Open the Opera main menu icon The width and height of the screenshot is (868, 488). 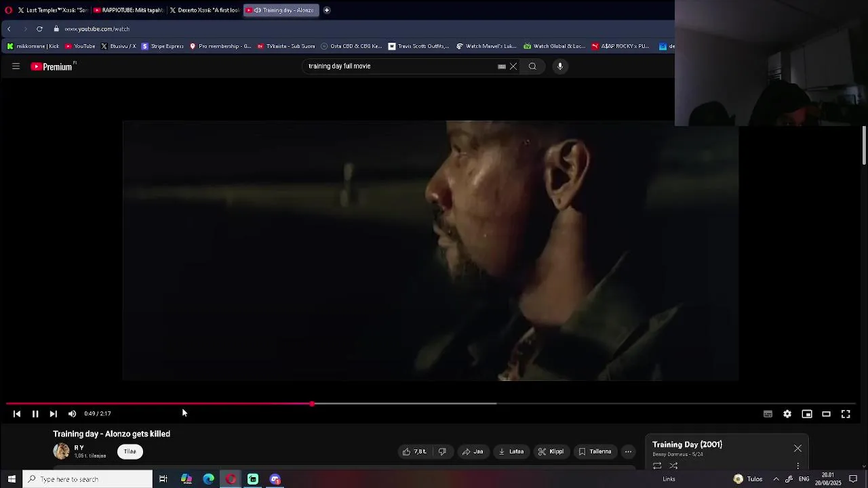click(8, 10)
